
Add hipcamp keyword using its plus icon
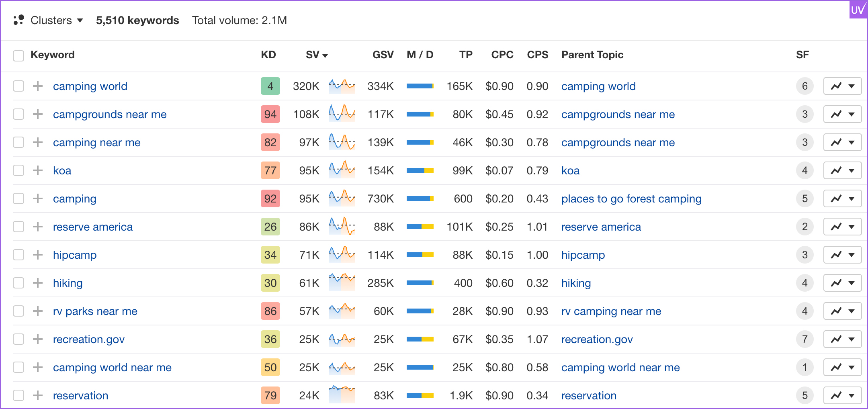click(x=38, y=255)
